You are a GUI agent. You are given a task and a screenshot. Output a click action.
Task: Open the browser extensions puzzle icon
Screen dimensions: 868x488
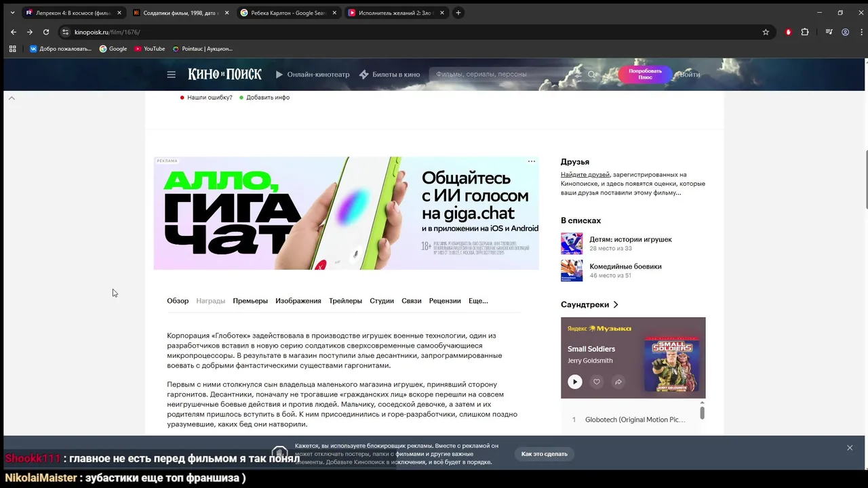tap(805, 32)
